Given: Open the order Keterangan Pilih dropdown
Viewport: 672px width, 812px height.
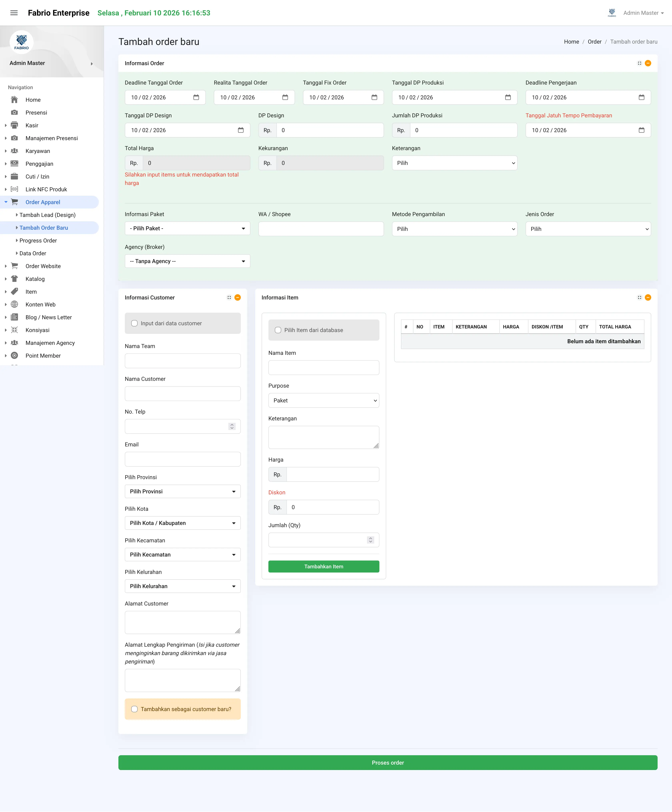Looking at the screenshot, I should tap(454, 163).
